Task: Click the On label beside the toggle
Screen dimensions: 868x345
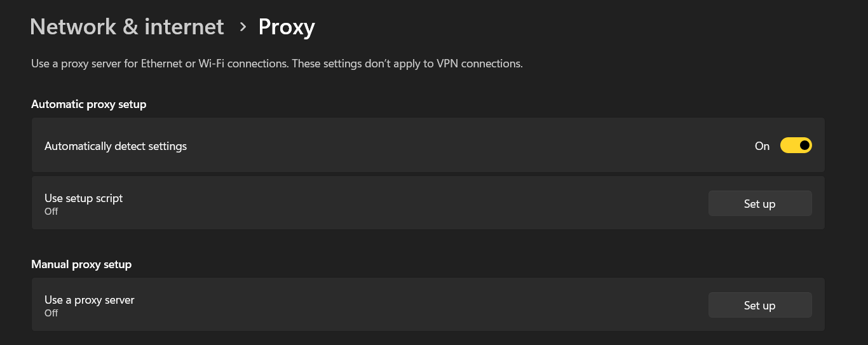Action: 762,146
